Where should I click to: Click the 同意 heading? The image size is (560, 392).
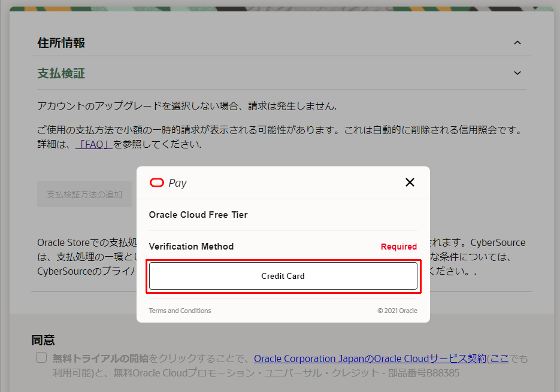pyautogui.click(x=43, y=341)
